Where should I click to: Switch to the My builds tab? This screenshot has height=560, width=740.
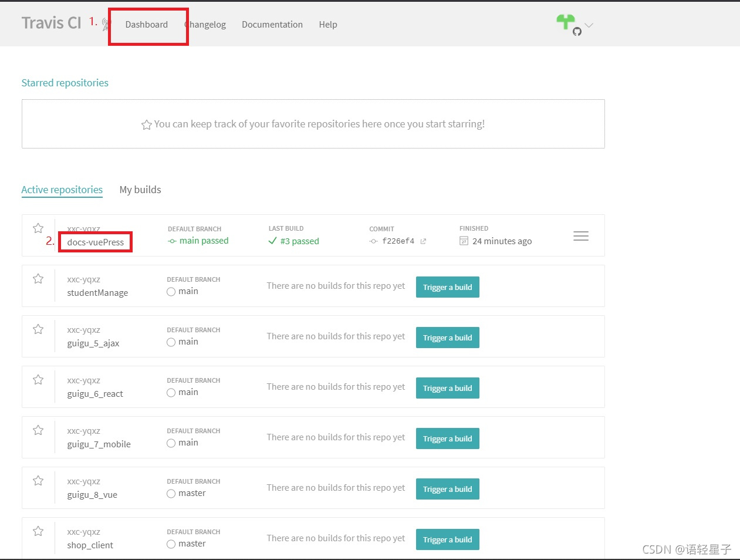coord(140,190)
